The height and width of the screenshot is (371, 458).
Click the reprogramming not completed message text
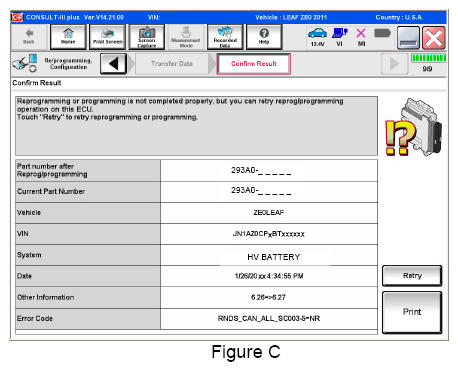[x=180, y=109]
